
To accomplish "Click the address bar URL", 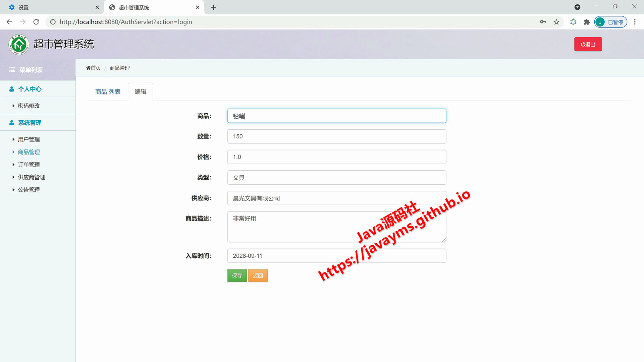I will click(x=126, y=22).
